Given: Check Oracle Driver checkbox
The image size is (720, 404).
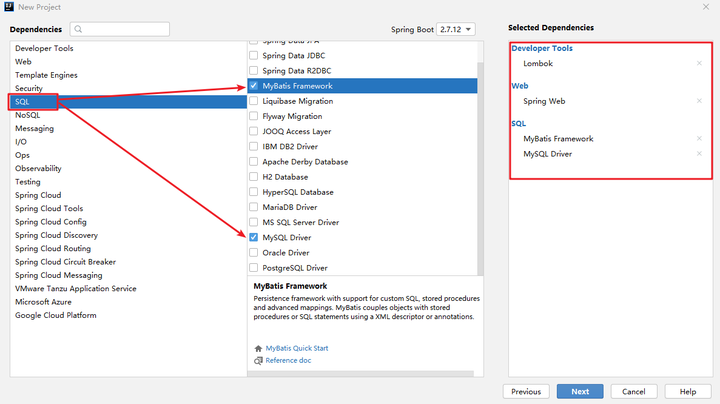Looking at the screenshot, I should [x=253, y=252].
